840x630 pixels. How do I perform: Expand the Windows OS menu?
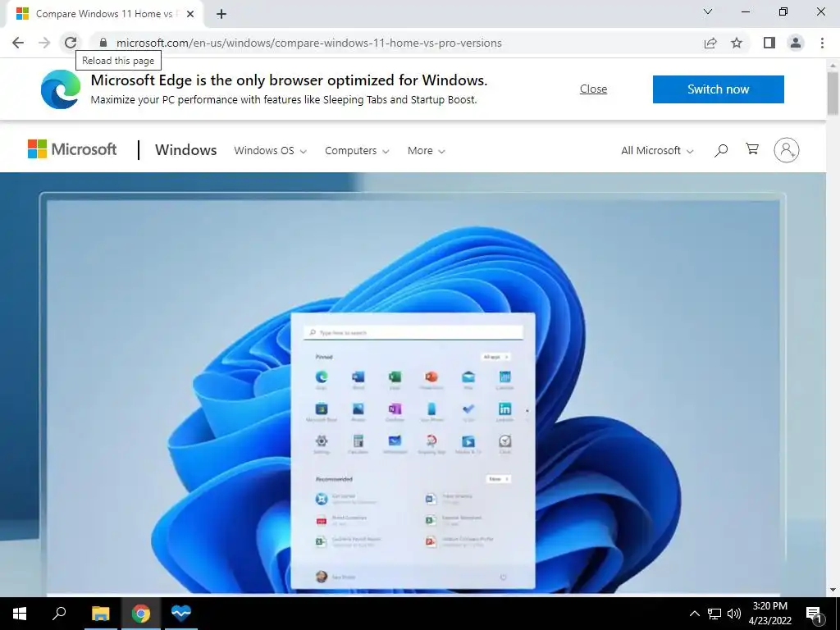[270, 151]
